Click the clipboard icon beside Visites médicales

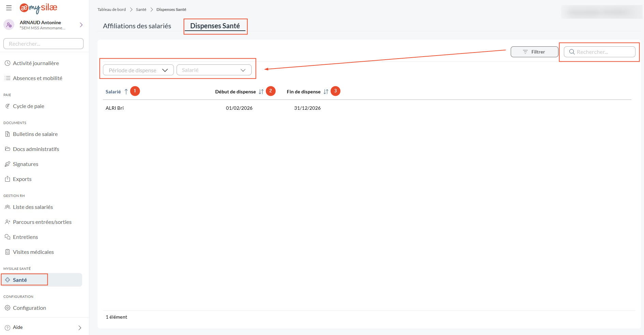coord(8,252)
